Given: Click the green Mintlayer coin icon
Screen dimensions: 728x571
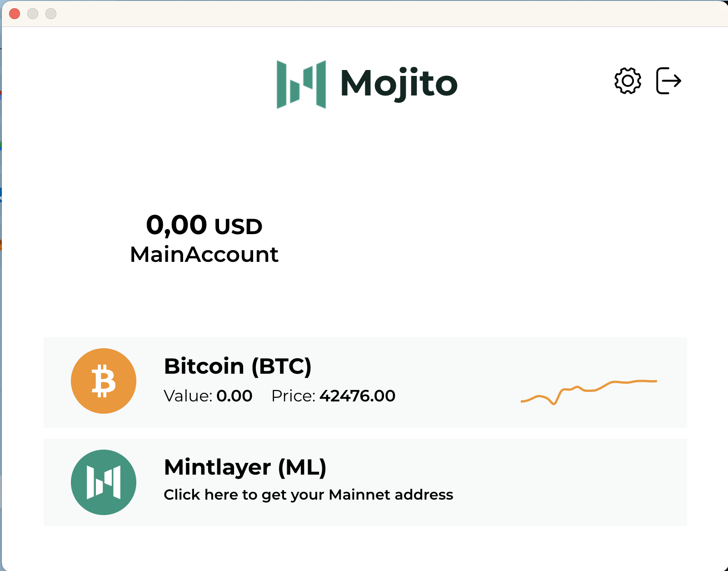Looking at the screenshot, I should click(103, 483).
